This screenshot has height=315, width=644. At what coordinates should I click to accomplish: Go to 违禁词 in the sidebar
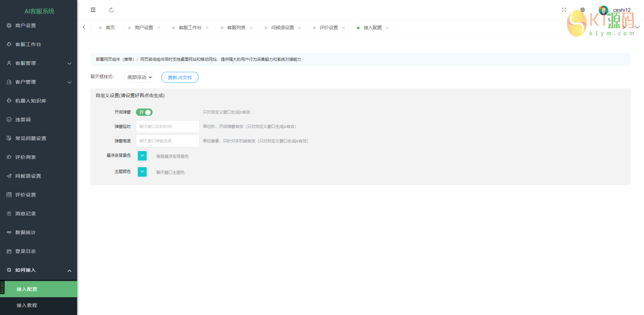point(23,120)
